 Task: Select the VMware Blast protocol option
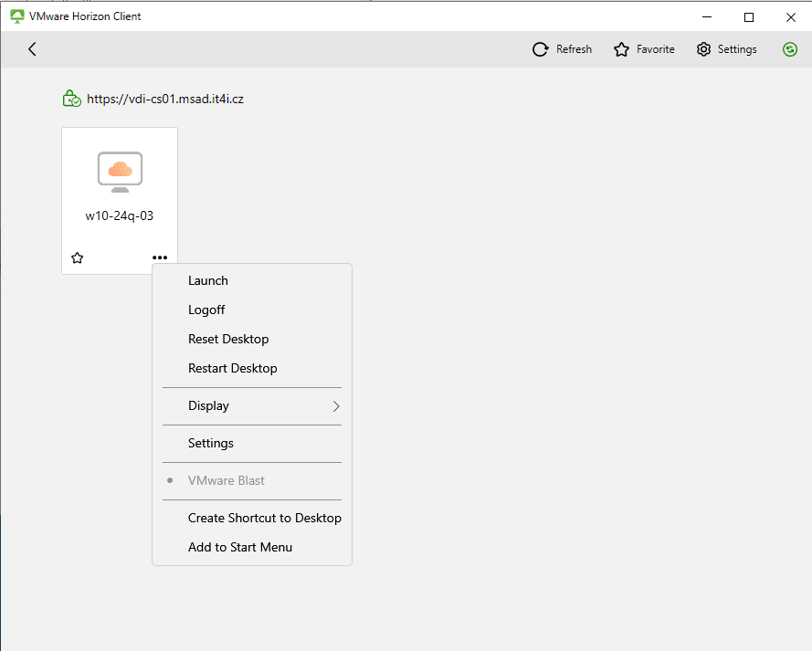click(x=227, y=481)
